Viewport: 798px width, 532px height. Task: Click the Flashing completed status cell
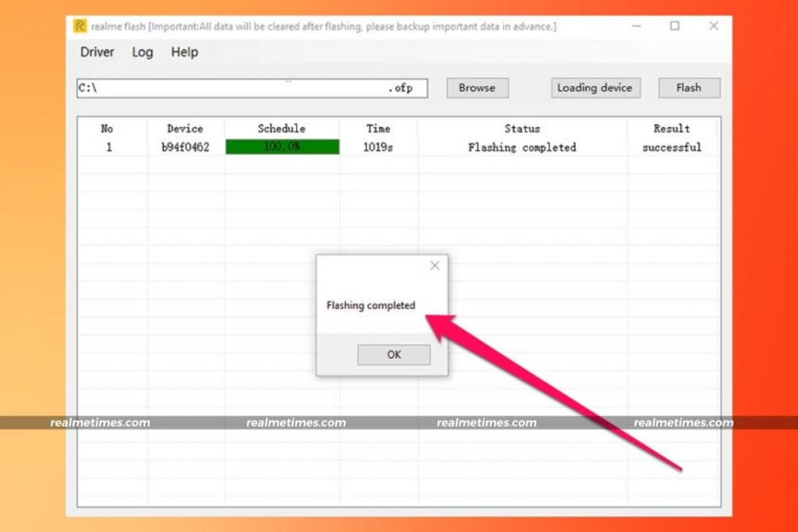(x=522, y=147)
